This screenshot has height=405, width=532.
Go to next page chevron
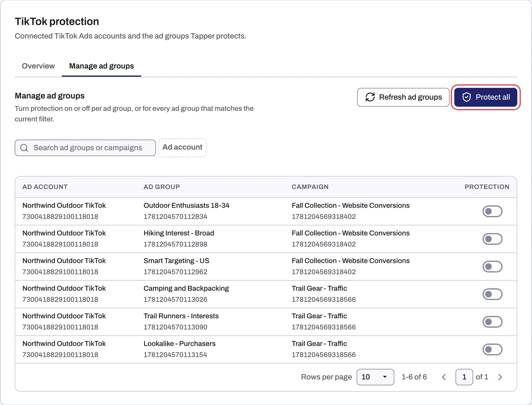click(x=500, y=377)
